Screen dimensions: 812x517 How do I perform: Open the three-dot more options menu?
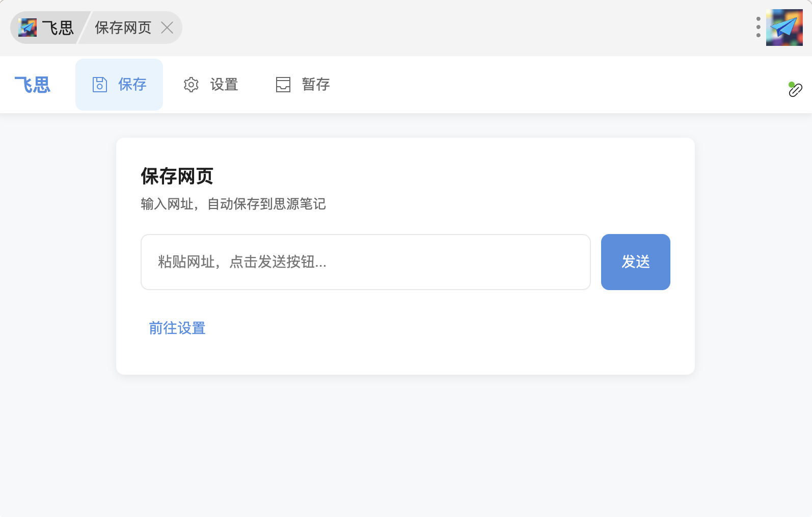[x=759, y=28]
